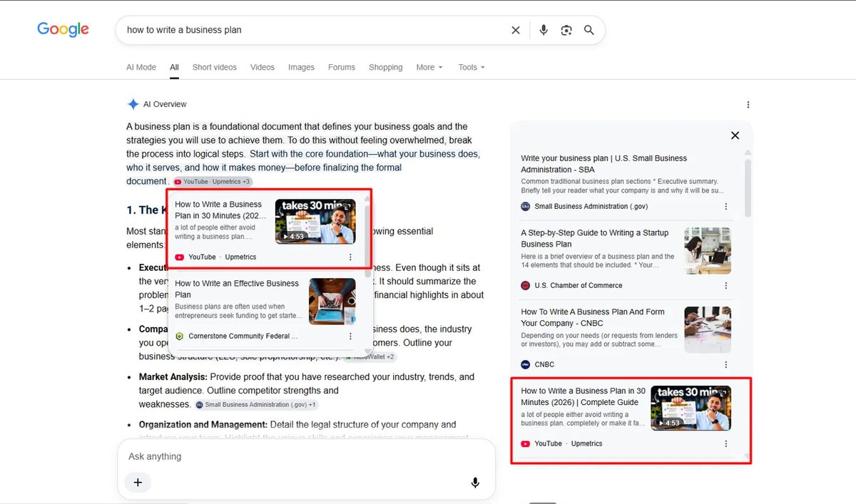Click the magnifying glass search icon
This screenshot has height=504, width=856.
[x=589, y=30]
